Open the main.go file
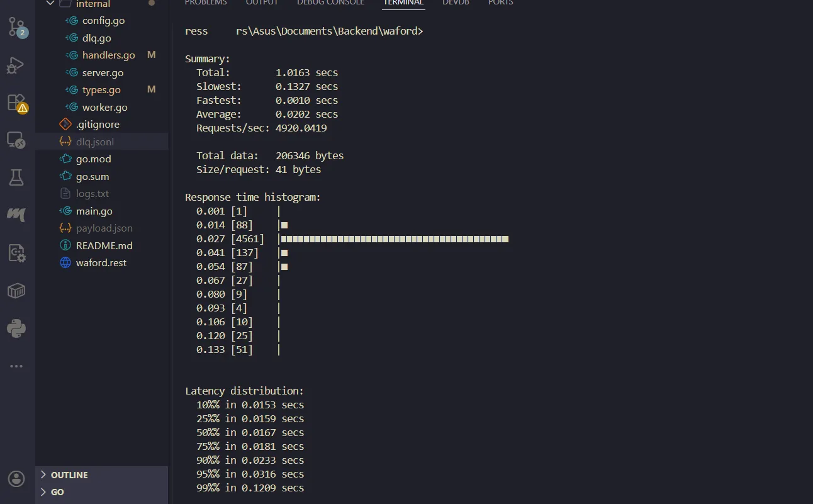This screenshot has height=504, width=813. point(94,211)
